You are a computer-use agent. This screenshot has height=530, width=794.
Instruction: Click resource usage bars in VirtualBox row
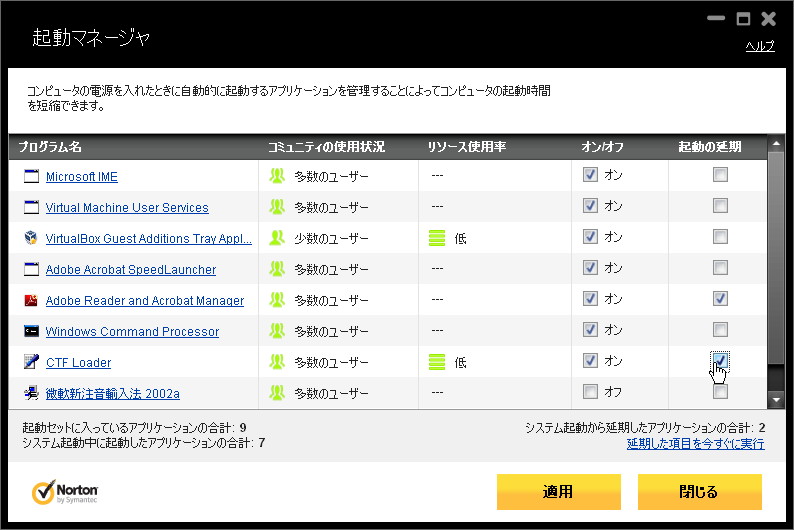(x=437, y=238)
